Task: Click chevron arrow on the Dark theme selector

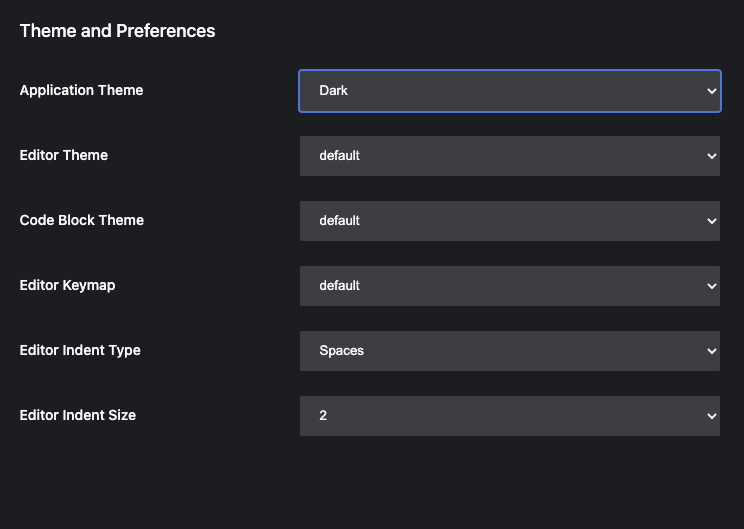Action: (711, 91)
